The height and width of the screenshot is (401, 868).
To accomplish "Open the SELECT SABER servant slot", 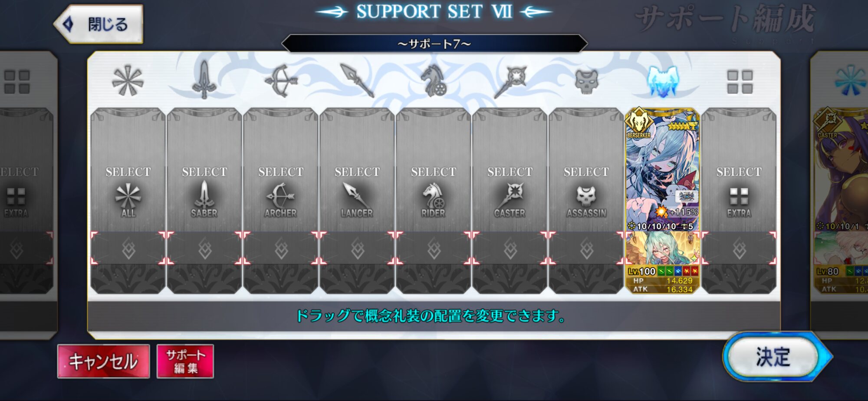I will (204, 170).
